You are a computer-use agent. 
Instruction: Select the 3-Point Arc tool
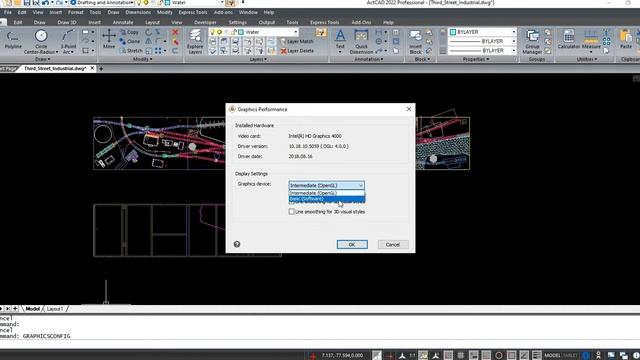(x=68, y=42)
